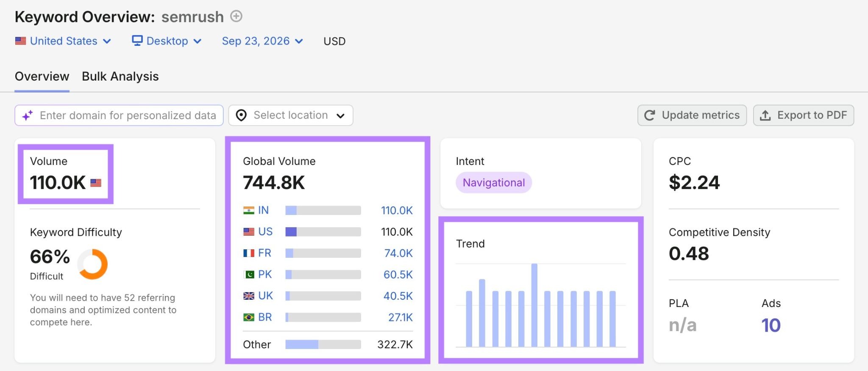Click the upload icon on Export to PDF
Viewport: 868px width, 371px height.
tap(765, 115)
